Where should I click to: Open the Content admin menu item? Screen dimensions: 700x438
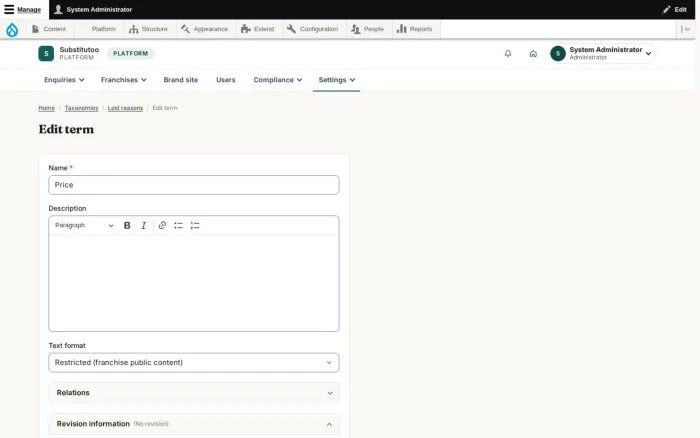tap(49, 29)
